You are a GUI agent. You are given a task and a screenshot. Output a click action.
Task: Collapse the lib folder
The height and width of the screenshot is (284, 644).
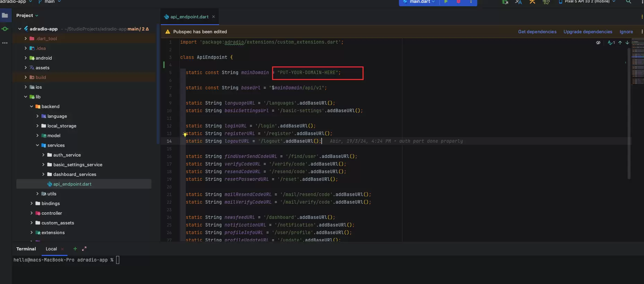26,97
